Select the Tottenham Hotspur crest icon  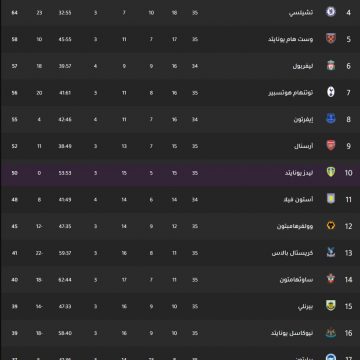330,92
